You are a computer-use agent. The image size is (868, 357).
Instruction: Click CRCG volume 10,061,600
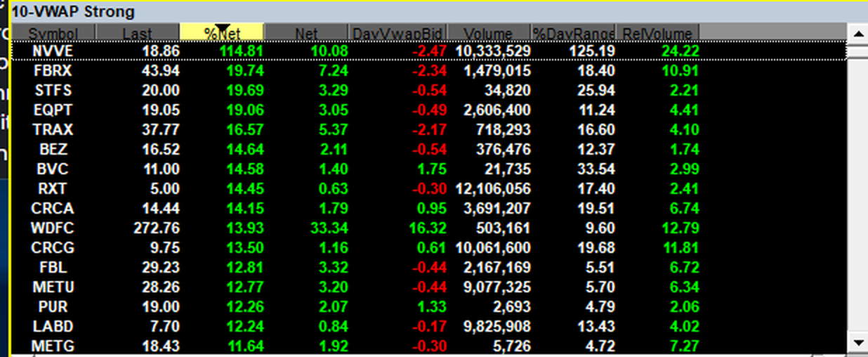pyautogui.click(x=493, y=247)
